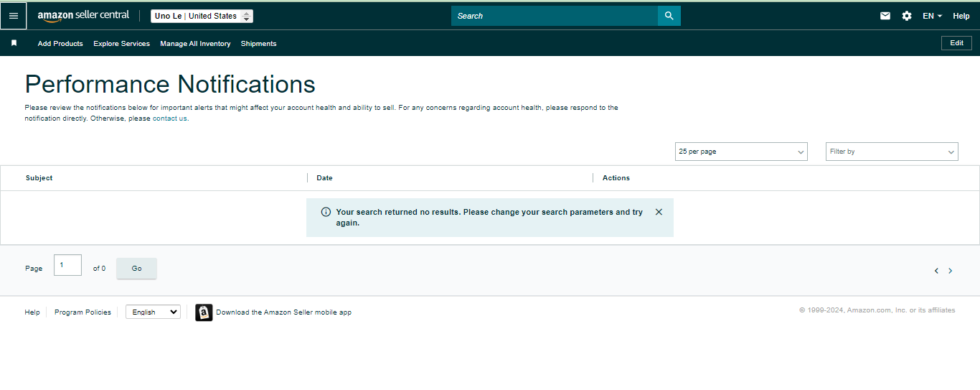Expand the 25 per page dropdown
The image size is (980, 390).
tap(741, 152)
